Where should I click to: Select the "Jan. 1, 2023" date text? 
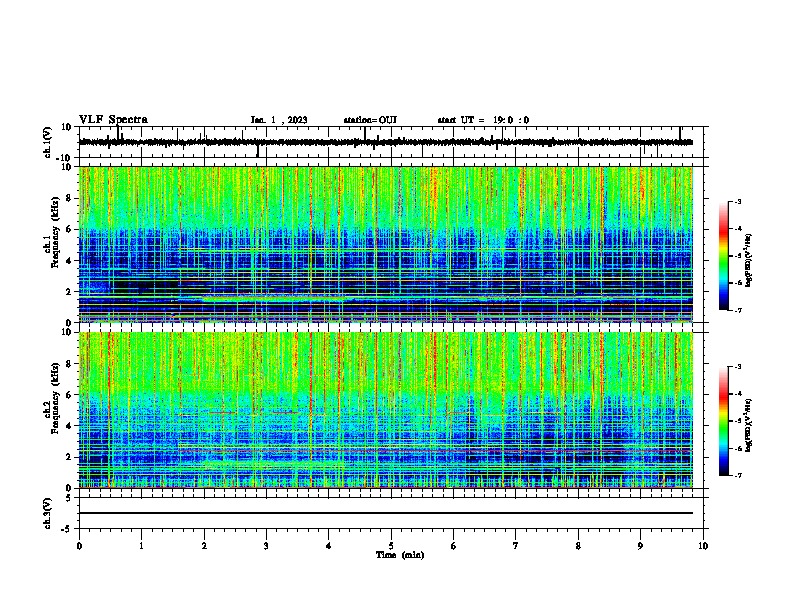point(279,120)
